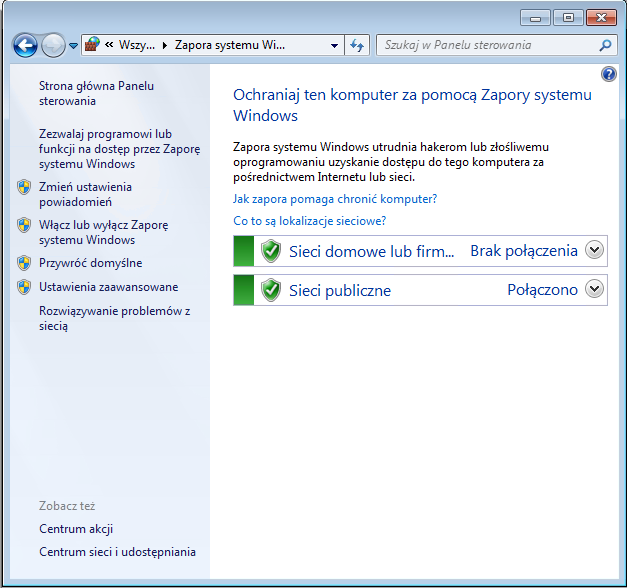Minimize the firewall window

pyautogui.click(x=536, y=18)
